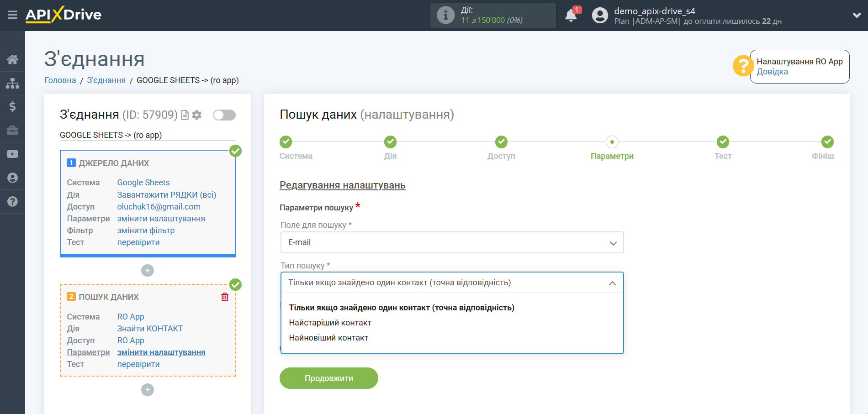The height and width of the screenshot is (414, 868).
Task: Open the payments section via dollar icon
Action: (x=12, y=106)
